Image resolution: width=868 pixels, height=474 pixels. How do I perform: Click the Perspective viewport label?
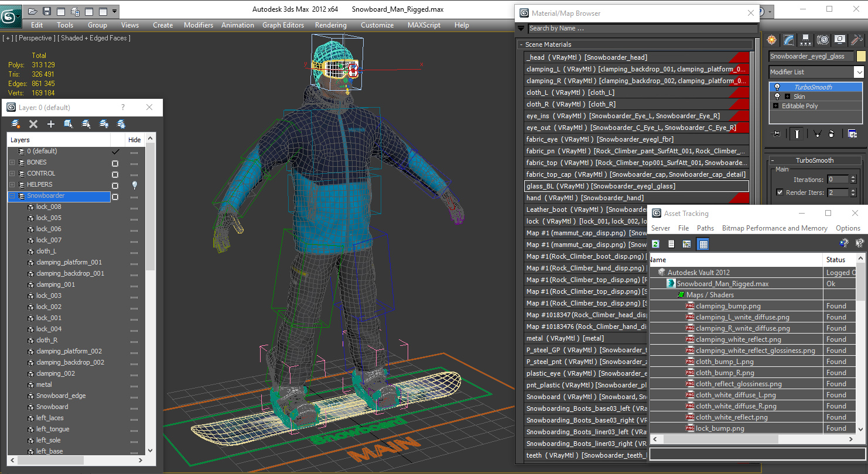point(36,38)
